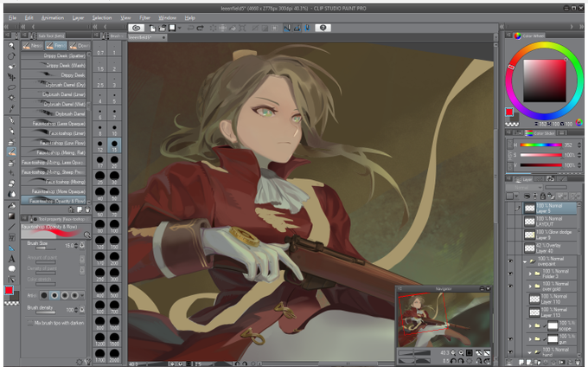588x367 pixels.
Task: Open the Selection menu
Action: coord(102,17)
